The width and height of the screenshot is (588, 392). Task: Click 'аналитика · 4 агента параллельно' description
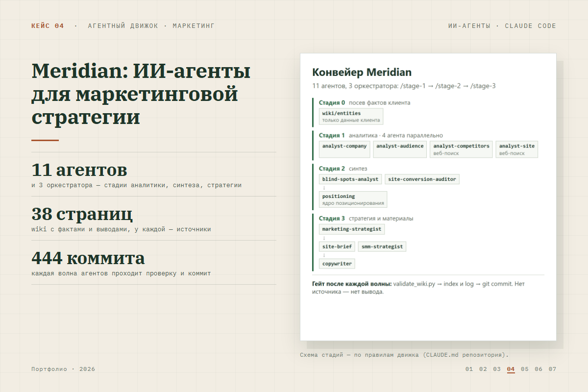pyautogui.click(x=395, y=135)
